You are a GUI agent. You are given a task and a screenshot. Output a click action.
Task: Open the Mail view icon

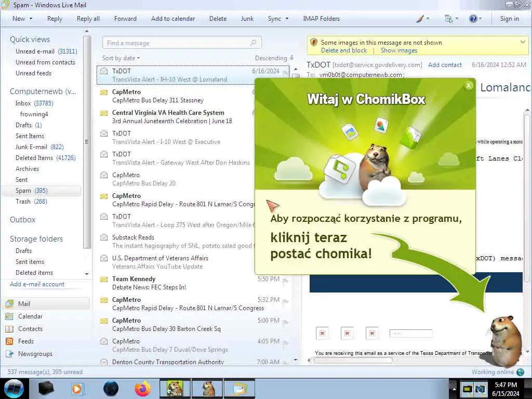pos(9,303)
